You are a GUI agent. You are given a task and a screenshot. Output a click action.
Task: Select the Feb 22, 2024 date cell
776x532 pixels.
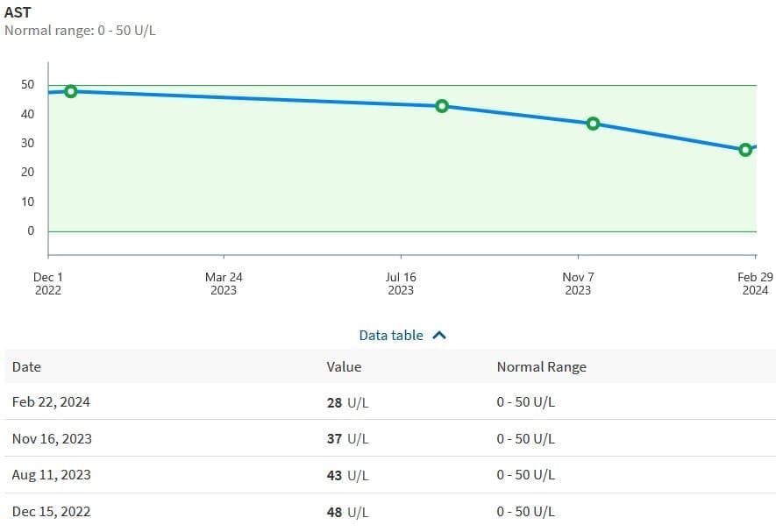coord(51,402)
